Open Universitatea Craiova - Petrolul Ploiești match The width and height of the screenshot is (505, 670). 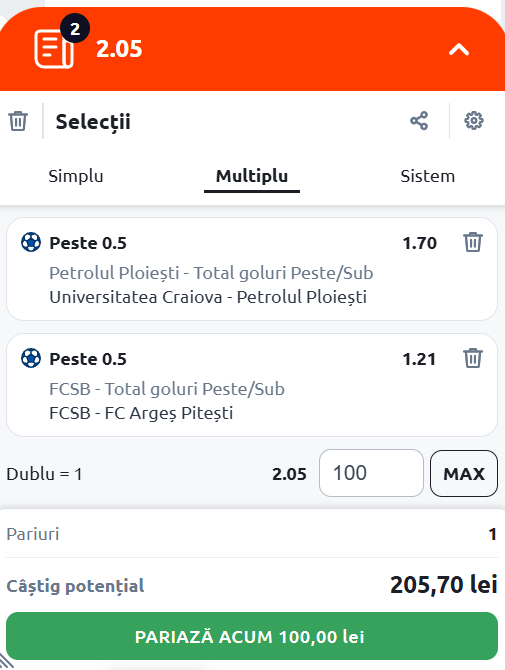[x=208, y=297]
